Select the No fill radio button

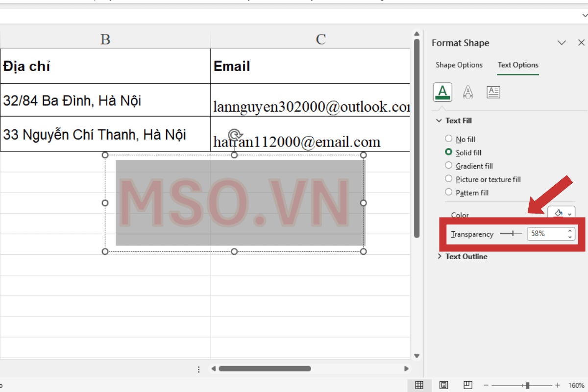(449, 139)
